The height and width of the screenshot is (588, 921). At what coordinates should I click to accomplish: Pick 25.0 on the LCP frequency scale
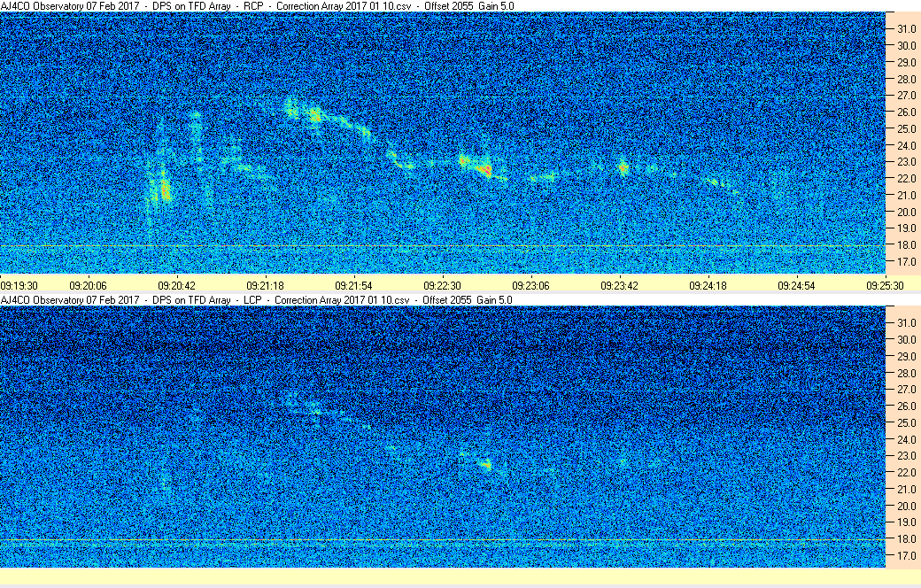(906, 423)
